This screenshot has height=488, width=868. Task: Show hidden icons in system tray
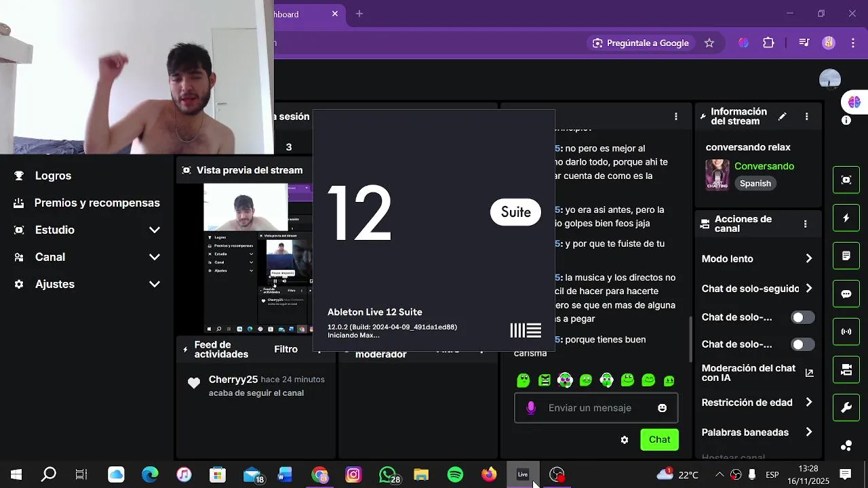[x=719, y=474]
